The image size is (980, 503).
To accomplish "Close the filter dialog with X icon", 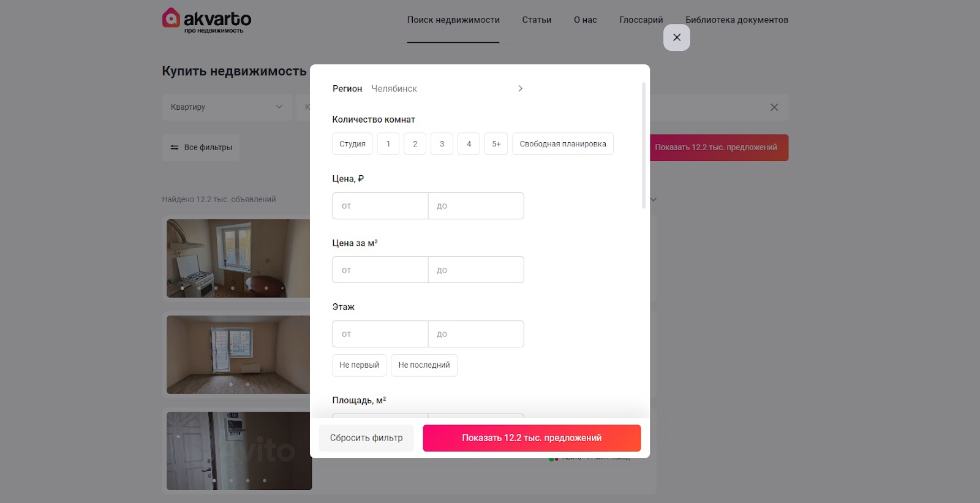I will (x=677, y=37).
